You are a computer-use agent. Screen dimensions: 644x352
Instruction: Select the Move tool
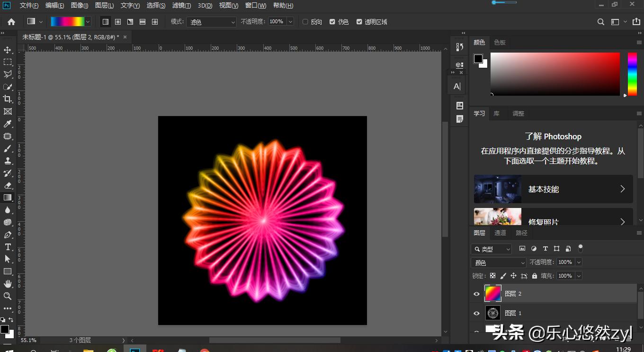pyautogui.click(x=8, y=50)
